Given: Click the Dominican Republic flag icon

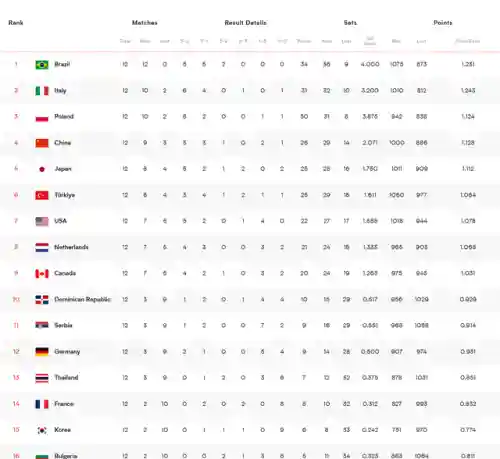Looking at the screenshot, I should tap(42, 300).
